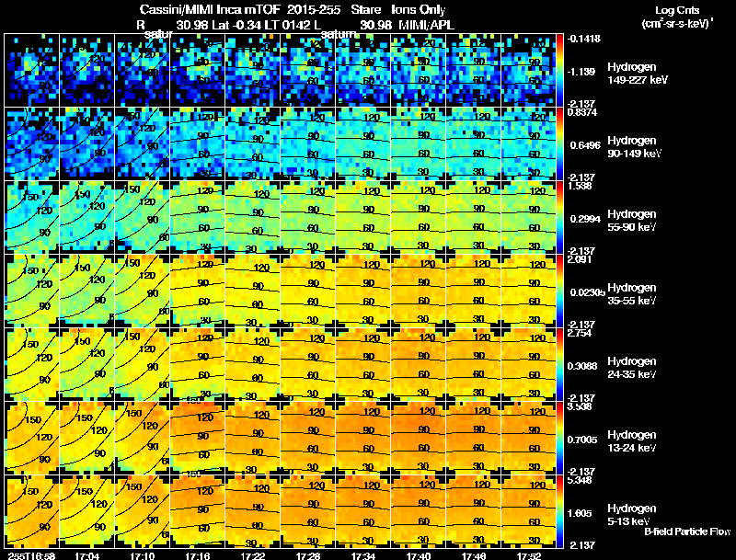The height and width of the screenshot is (560, 736).
Task: Open the Hydrogen 149-227 keV panel at 255T16:58
Action: point(32,70)
